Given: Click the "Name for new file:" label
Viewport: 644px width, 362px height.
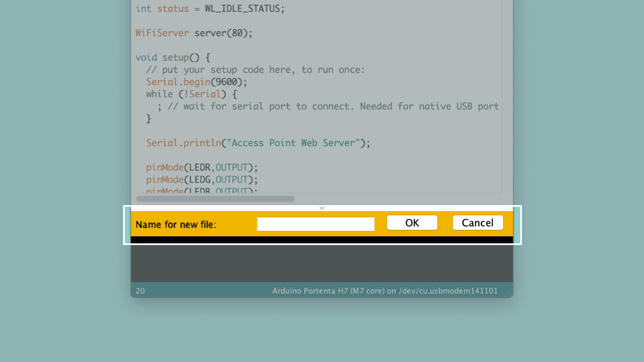Looking at the screenshot, I should (x=176, y=225).
